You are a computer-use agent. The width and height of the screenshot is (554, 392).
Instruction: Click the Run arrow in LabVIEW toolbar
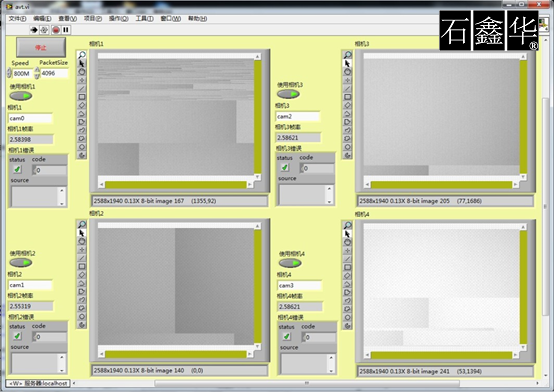tap(34, 30)
